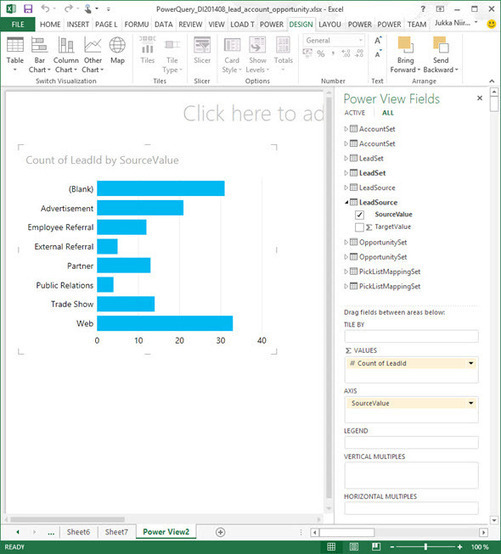Expand the first OpportunitySet table
Image resolution: width=501 pixels, height=554 pixels.
[x=346, y=242]
